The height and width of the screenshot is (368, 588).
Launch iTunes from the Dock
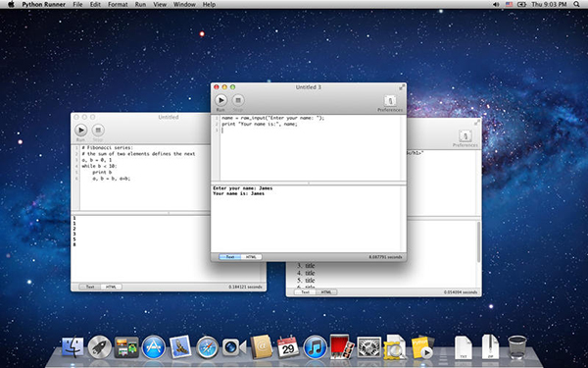[315, 346]
